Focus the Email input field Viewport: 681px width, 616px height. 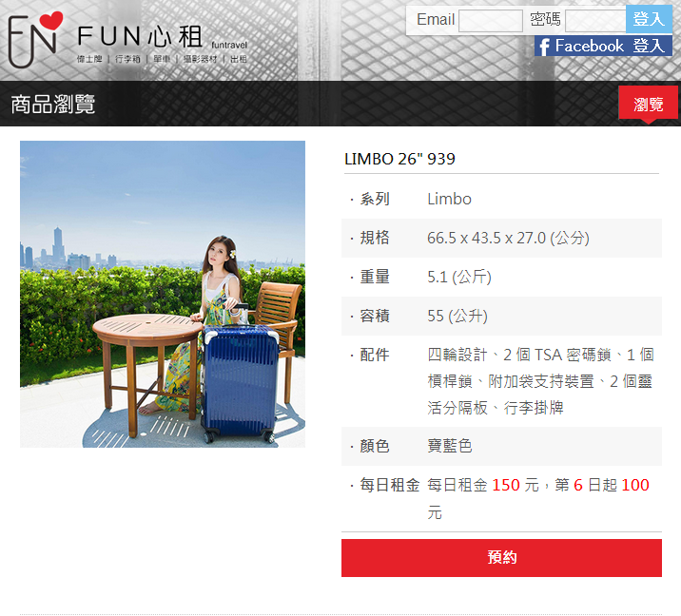coord(491,20)
